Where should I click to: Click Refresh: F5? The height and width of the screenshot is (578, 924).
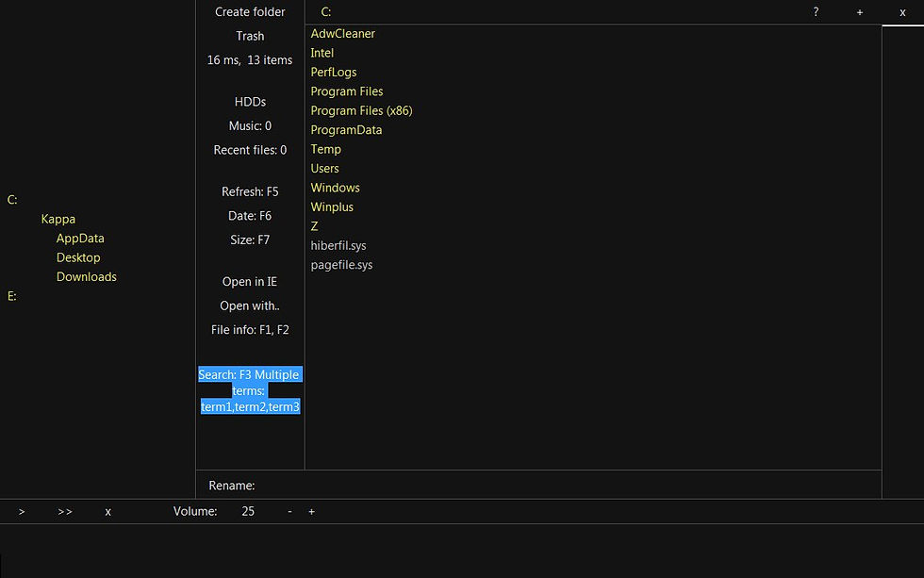point(250,192)
